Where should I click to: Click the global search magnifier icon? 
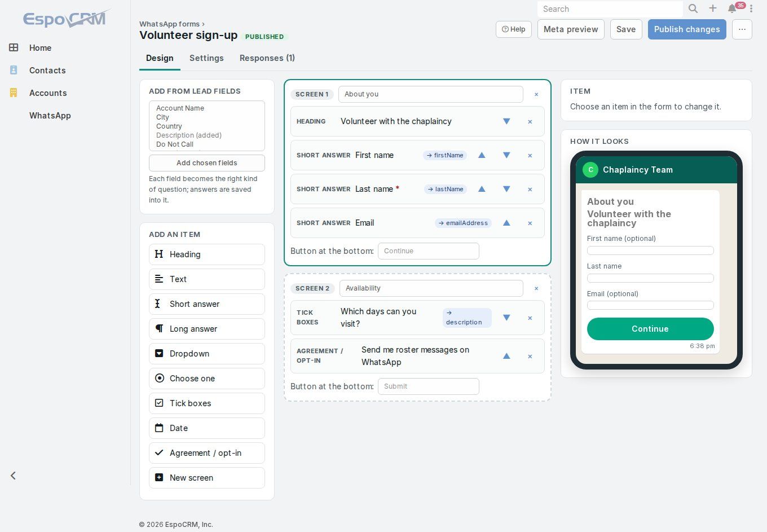point(693,8)
